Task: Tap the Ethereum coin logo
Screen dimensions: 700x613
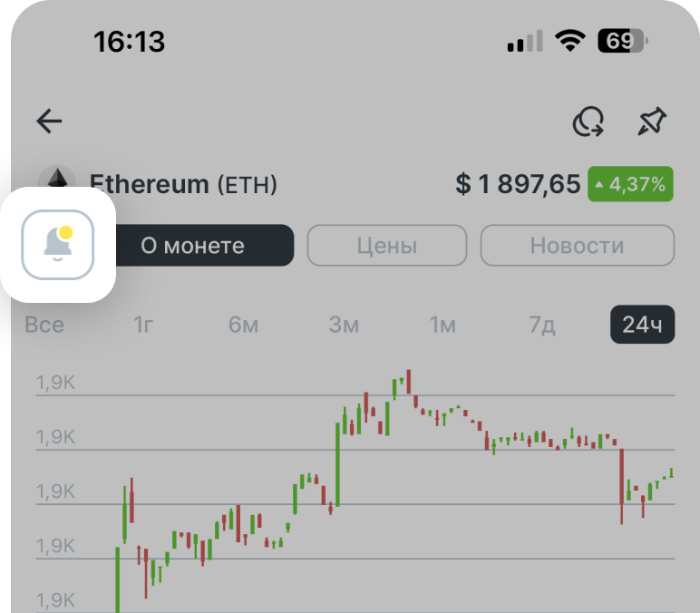Action: 60,181
